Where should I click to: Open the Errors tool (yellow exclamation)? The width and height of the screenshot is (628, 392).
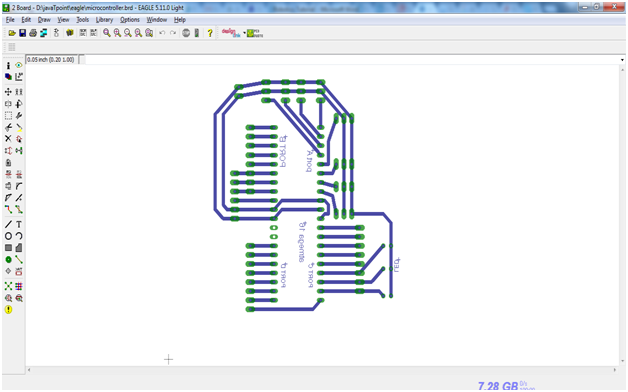pos(8,310)
